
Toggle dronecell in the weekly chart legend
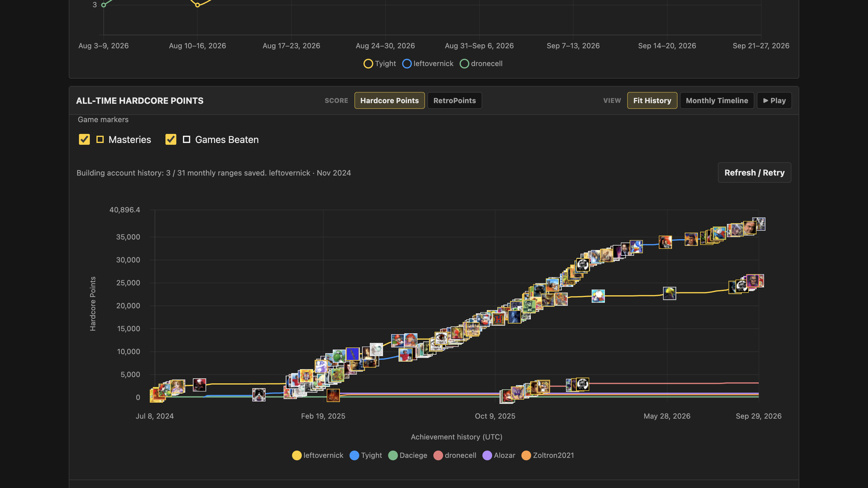(x=481, y=63)
